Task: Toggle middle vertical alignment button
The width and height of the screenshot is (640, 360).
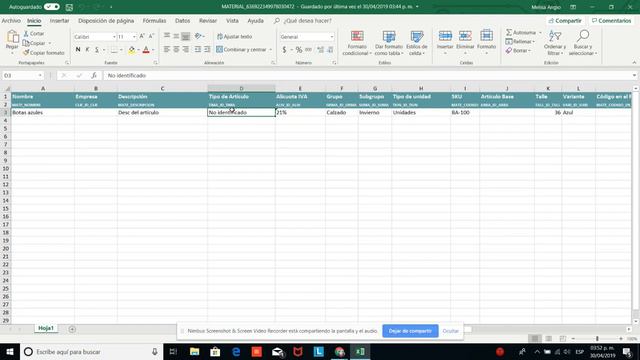Action: coord(176,36)
